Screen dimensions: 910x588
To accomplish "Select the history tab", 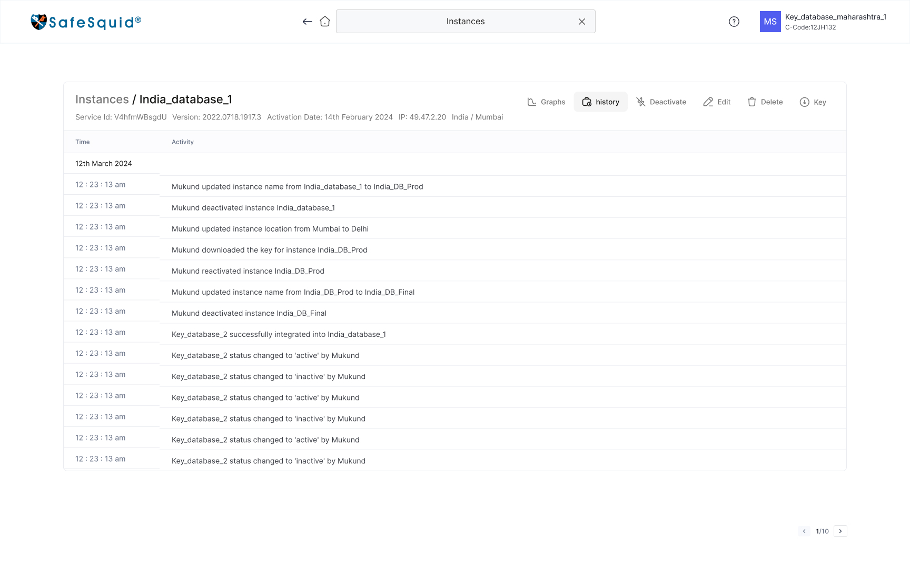I will click(601, 102).
